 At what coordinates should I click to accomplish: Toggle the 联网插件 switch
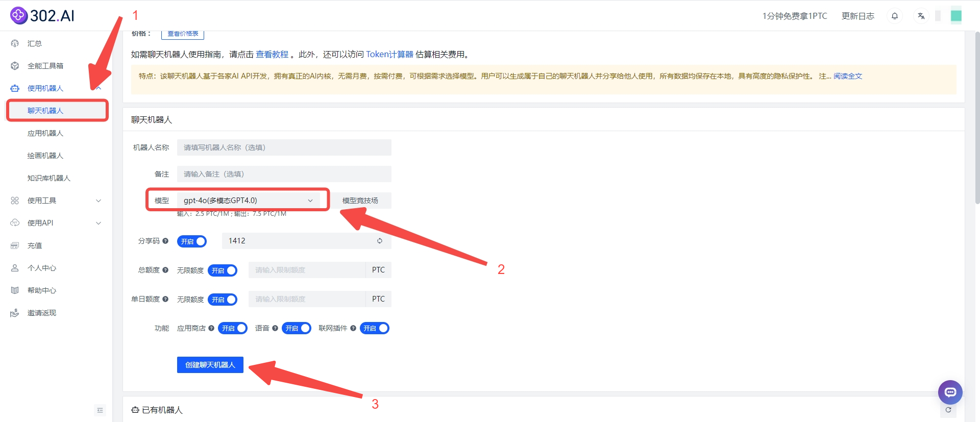[375, 328]
